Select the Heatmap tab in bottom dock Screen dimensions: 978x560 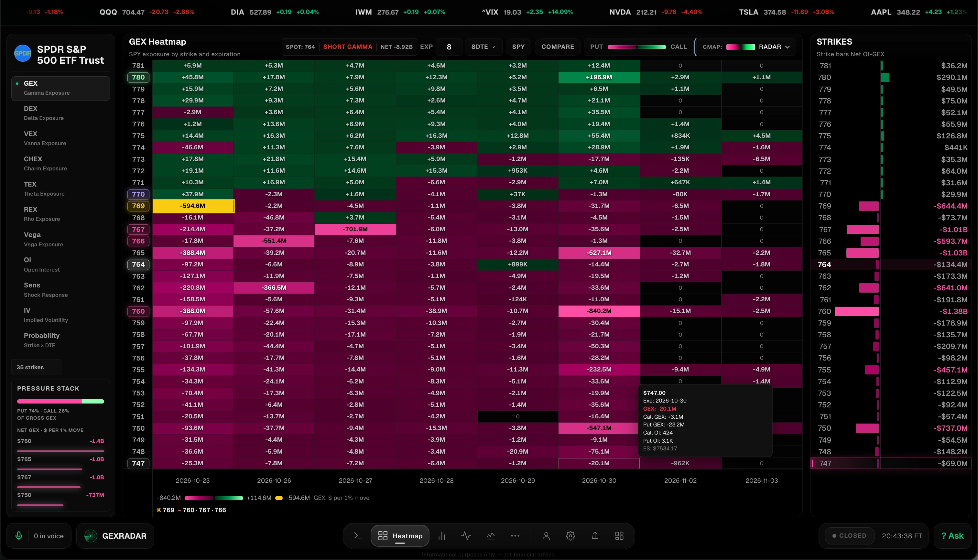coord(400,536)
